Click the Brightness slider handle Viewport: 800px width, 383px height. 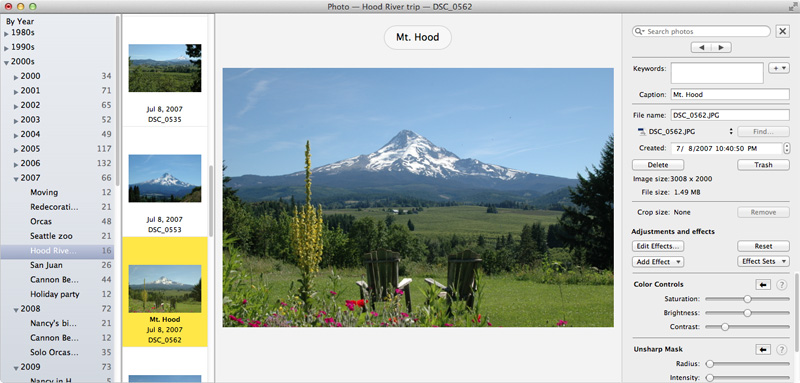[x=747, y=313]
